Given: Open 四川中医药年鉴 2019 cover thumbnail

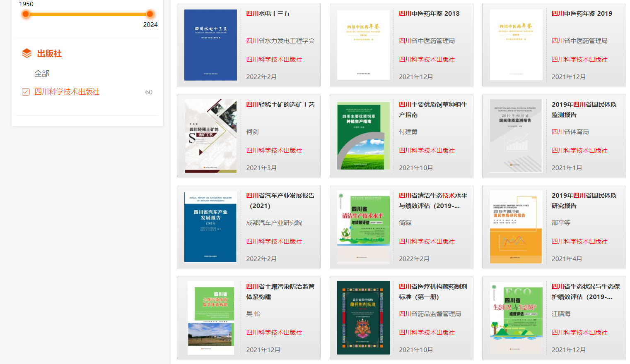Looking at the screenshot, I should coord(516,45).
